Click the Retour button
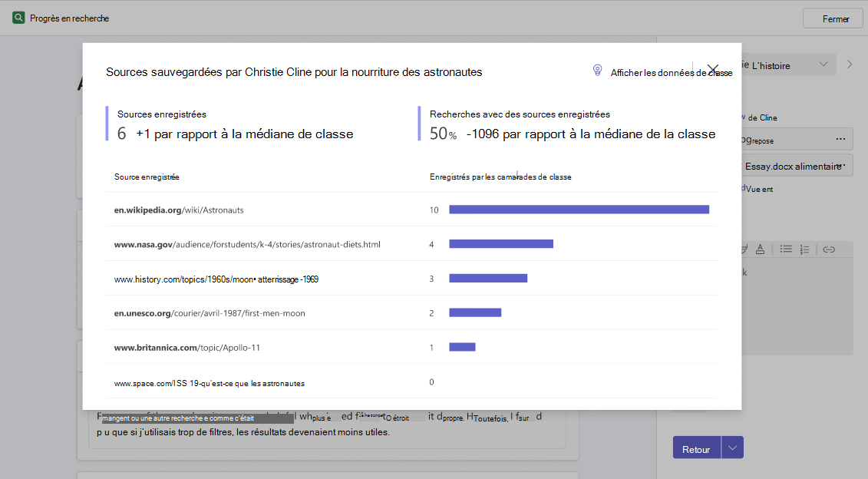This screenshot has height=479, width=868. click(x=696, y=448)
